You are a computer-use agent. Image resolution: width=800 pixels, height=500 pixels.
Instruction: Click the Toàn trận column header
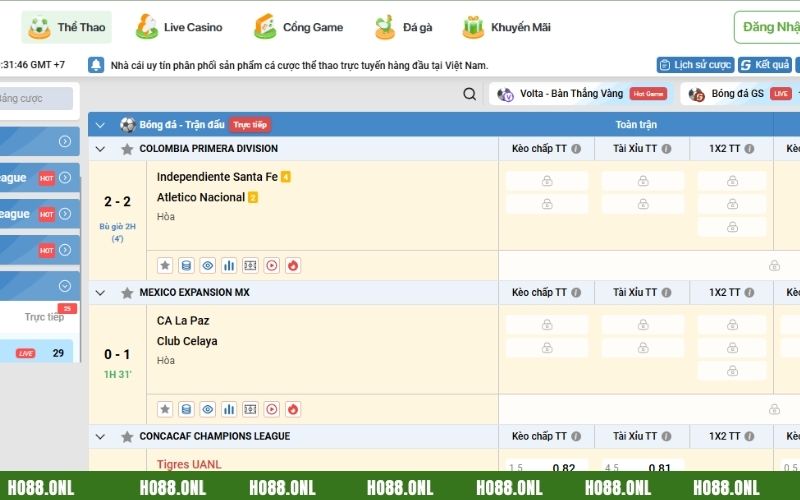(636, 125)
